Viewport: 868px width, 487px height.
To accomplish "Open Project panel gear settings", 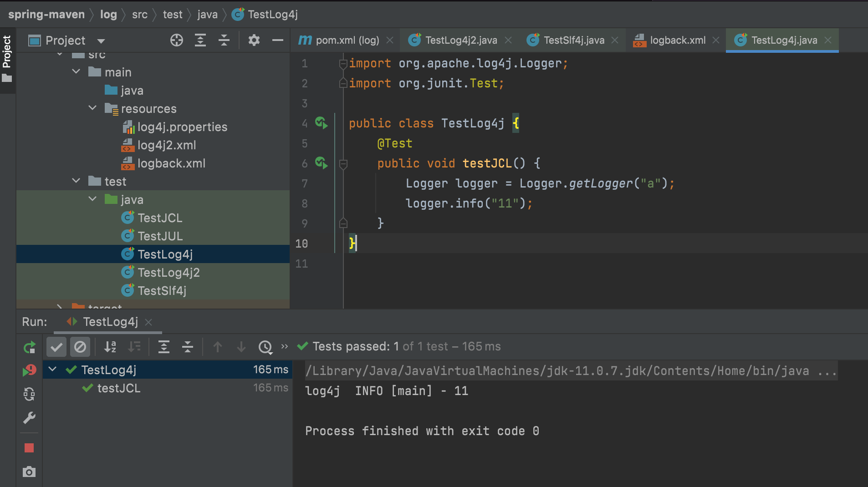I will pyautogui.click(x=254, y=41).
